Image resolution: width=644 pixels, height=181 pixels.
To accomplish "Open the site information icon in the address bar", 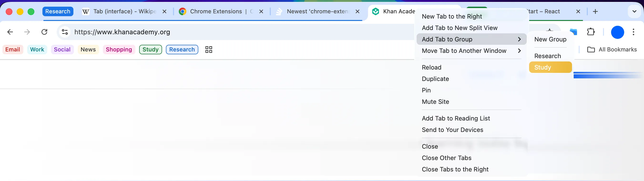I will click(x=65, y=32).
